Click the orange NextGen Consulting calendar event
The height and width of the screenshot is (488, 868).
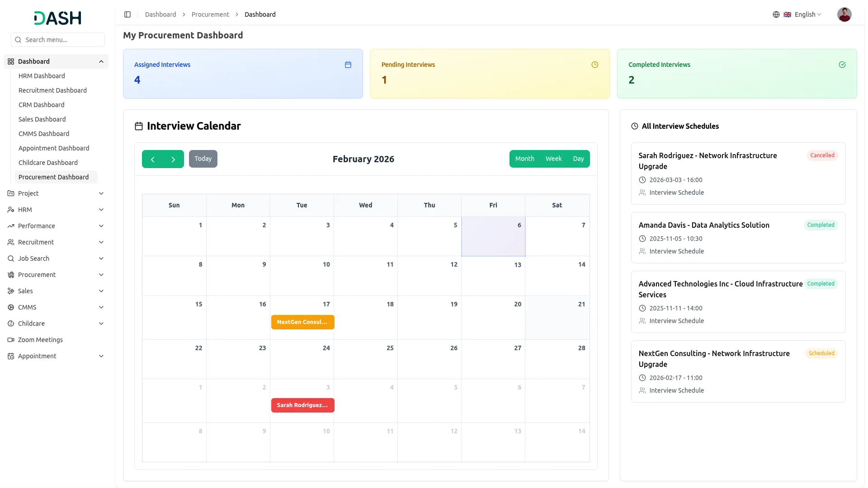click(x=302, y=322)
